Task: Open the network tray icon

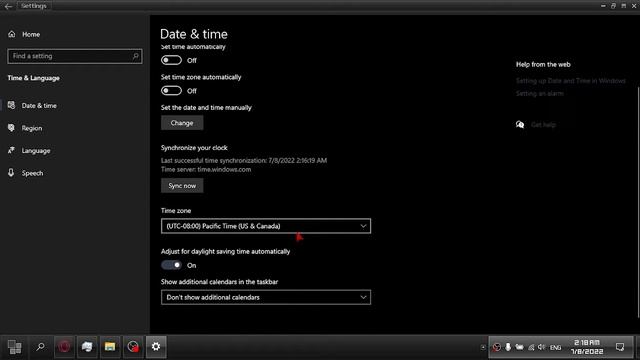Action: (x=531, y=347)
